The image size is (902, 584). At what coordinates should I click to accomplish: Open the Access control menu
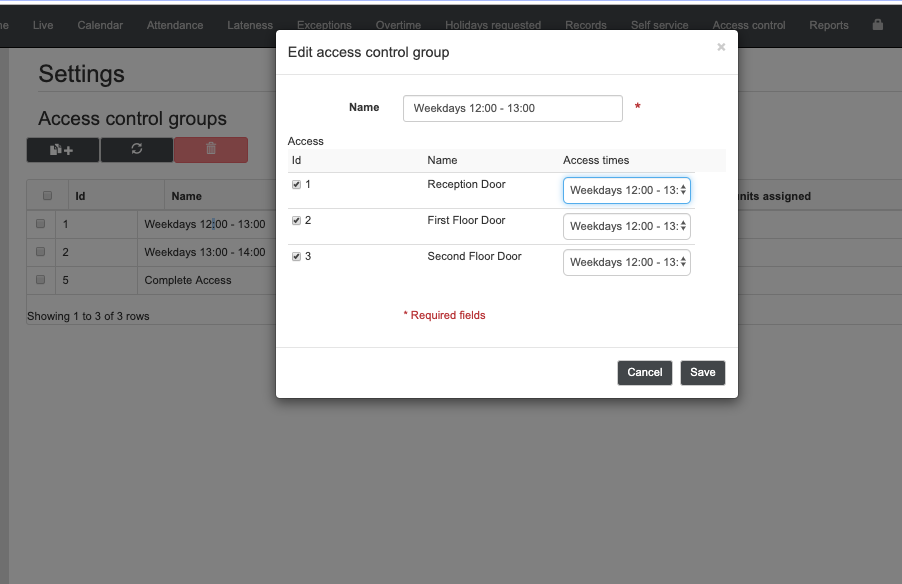(749, 25)
